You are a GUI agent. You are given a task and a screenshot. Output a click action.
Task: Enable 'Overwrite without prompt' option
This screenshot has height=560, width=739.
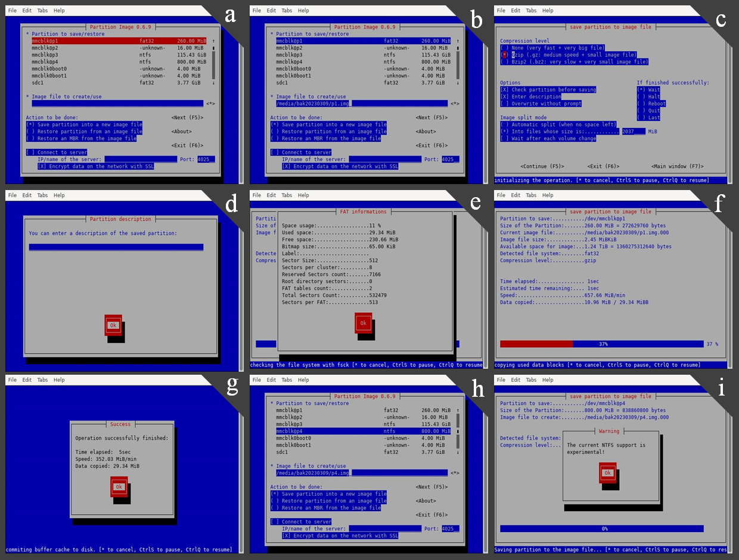click(504, 104)
